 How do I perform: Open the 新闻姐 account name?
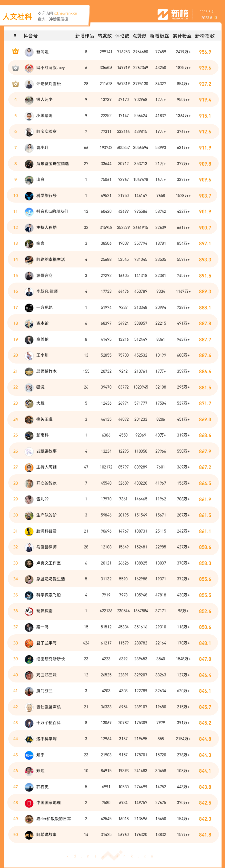point(42,52)
